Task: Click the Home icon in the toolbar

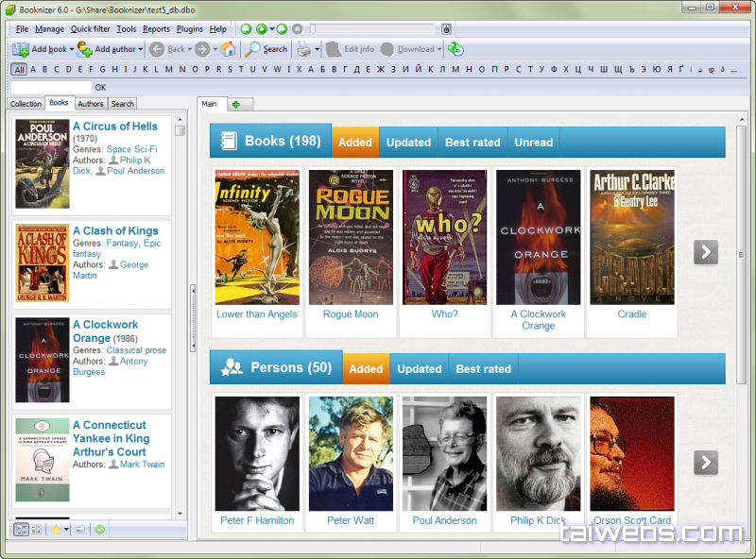Action: (228, 49)
